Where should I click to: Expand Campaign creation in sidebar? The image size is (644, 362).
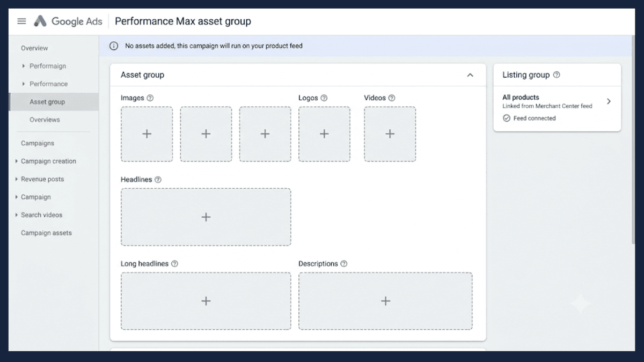click(17, 161)
